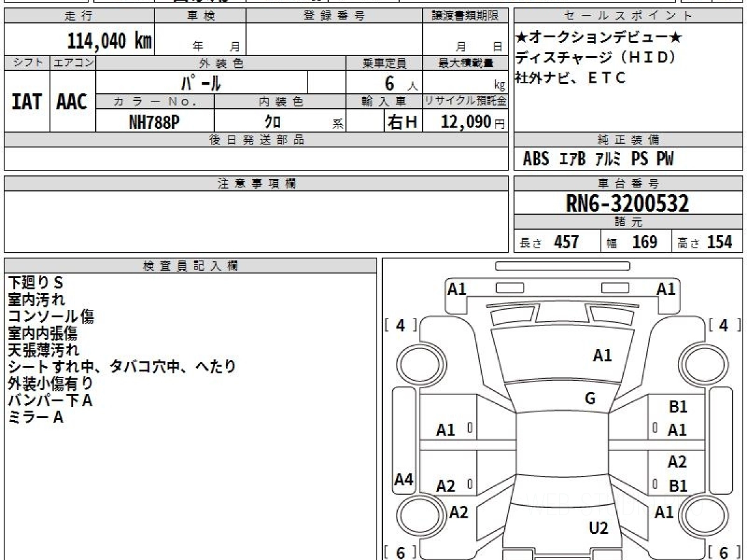This screenshot has height=560, width=747.
Task: Click the 輸入車 header
Action: [x=385, y=101]
